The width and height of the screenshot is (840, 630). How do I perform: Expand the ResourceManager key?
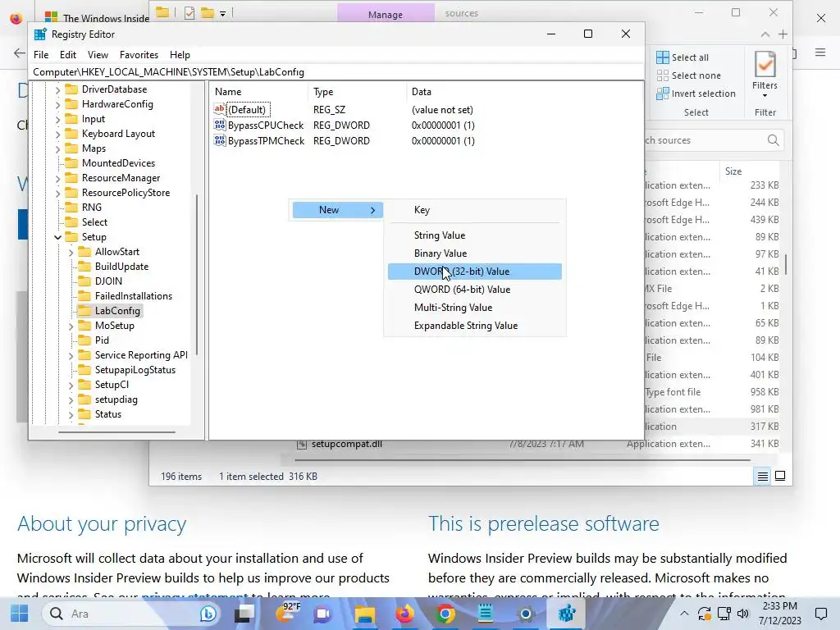[58, 178]
